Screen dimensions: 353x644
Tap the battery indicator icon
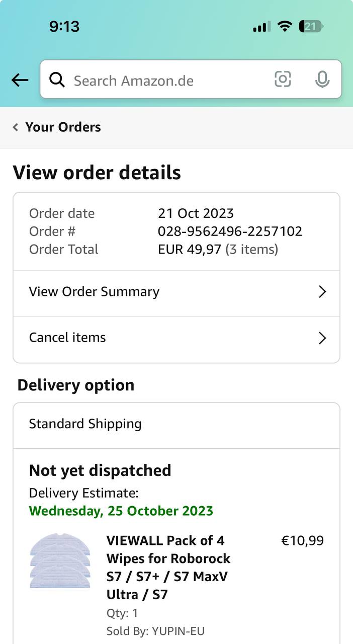pos(311,26)
